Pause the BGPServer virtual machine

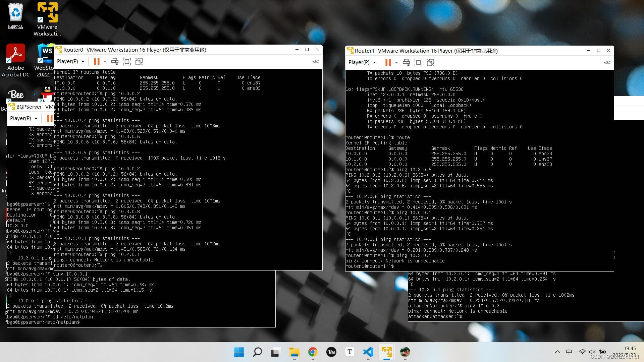pos(50,118)
